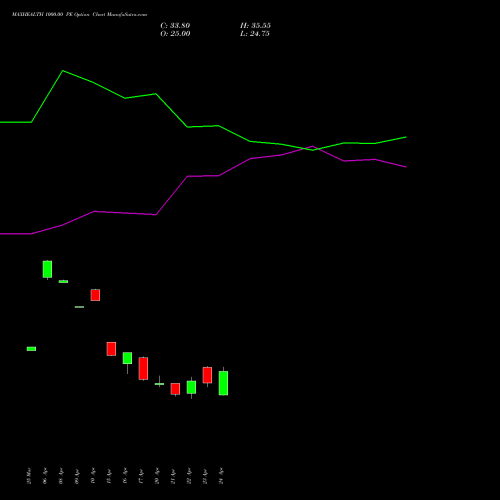Click the highest green candle on the chart
The image size is (500, 500).
click(x=47, y=269)
